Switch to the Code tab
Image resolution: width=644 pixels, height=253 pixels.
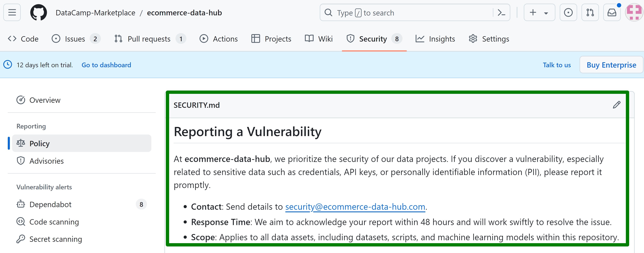23,39
